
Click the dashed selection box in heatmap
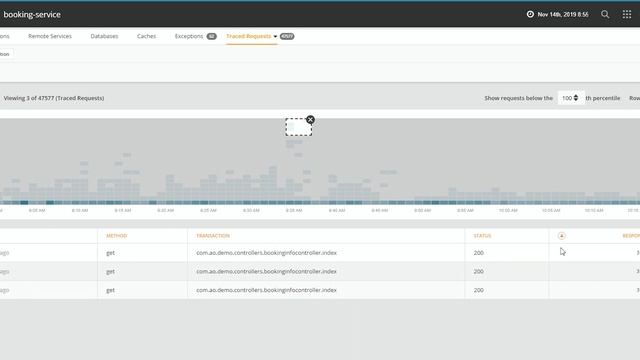(299, 127)
